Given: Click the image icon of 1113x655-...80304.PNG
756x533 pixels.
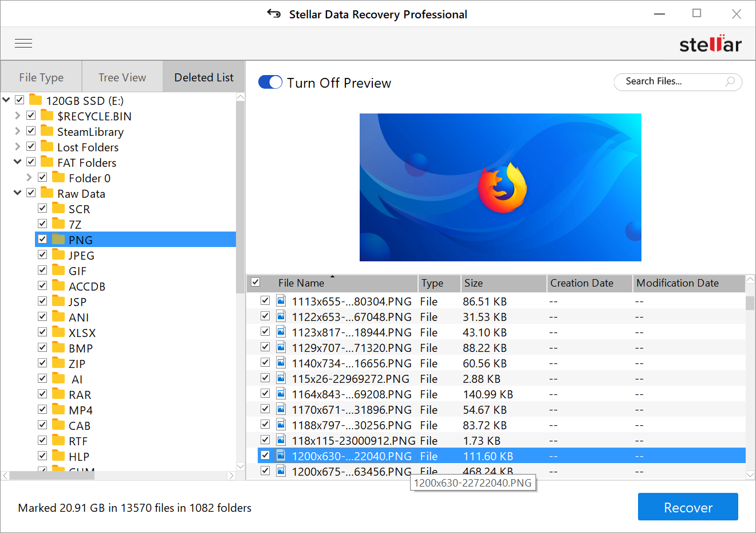Looking at the screenshot, I should pyautogui.click(x=281, y=301).
